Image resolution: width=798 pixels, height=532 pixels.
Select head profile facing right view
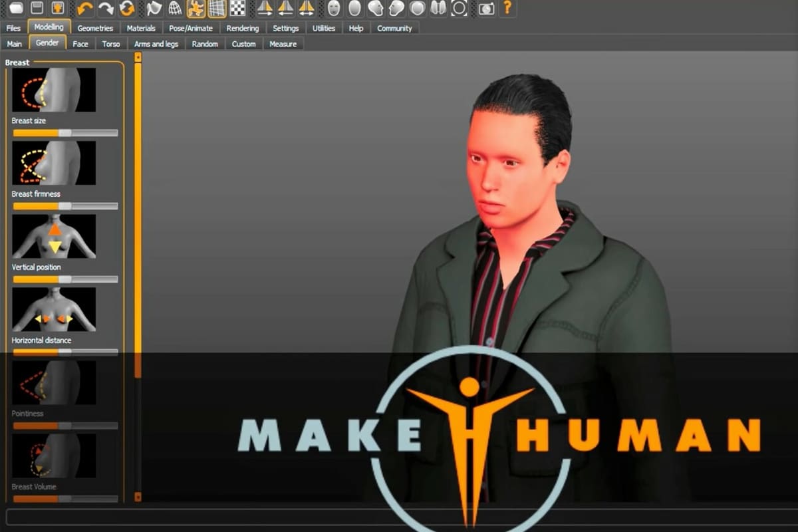tap(376, 8)
